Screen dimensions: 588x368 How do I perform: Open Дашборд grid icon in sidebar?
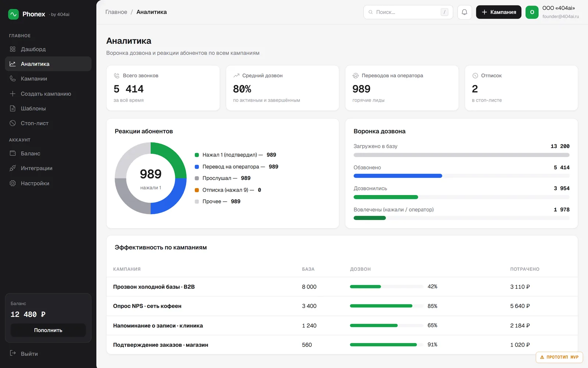[12, 49]
